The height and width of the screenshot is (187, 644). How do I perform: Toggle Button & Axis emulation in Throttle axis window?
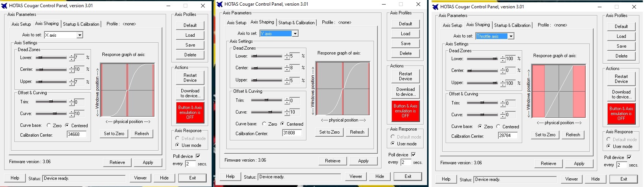click(622, 114)
